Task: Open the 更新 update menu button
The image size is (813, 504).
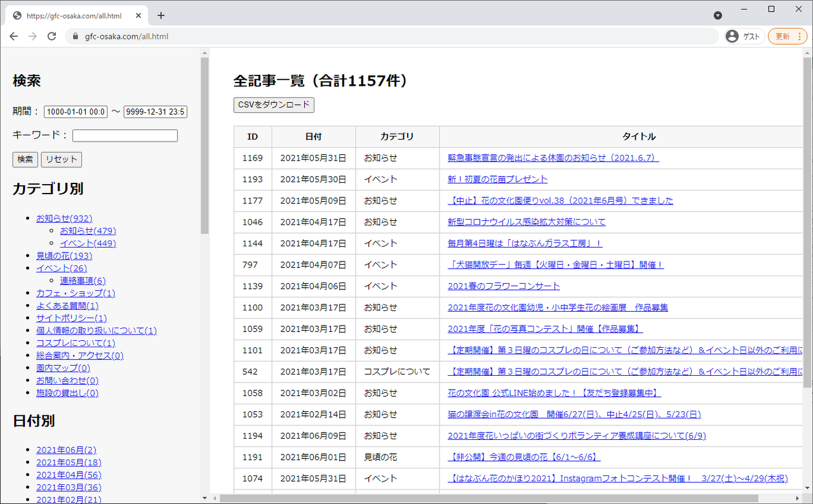Action: tap(788, 36)
